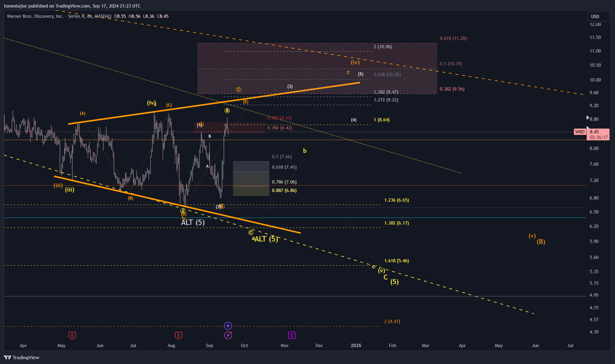Click the May earnings E marker
Viewport: 615px width, 364px height.
click(72, 335)
